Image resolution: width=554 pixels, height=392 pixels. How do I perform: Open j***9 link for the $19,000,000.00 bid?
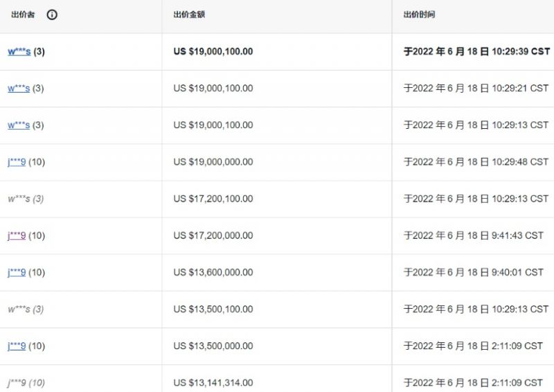pos(17,162)
